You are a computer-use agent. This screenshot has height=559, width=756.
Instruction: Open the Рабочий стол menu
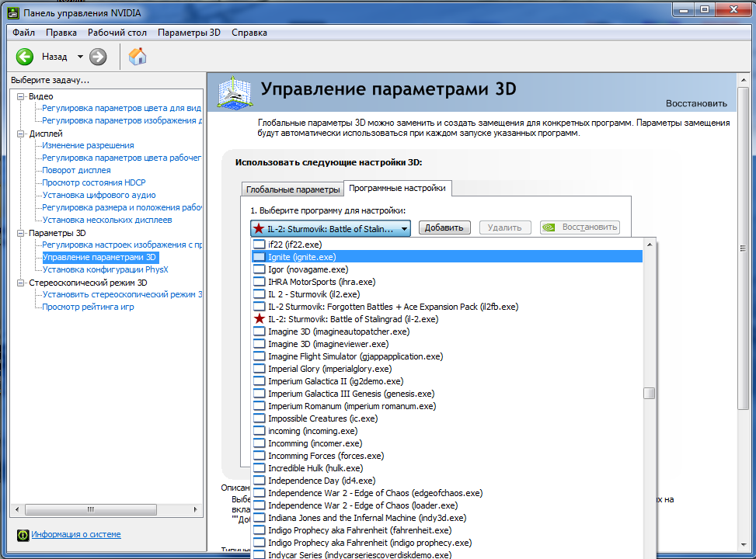pyautogui.click(x=117, y=33)
